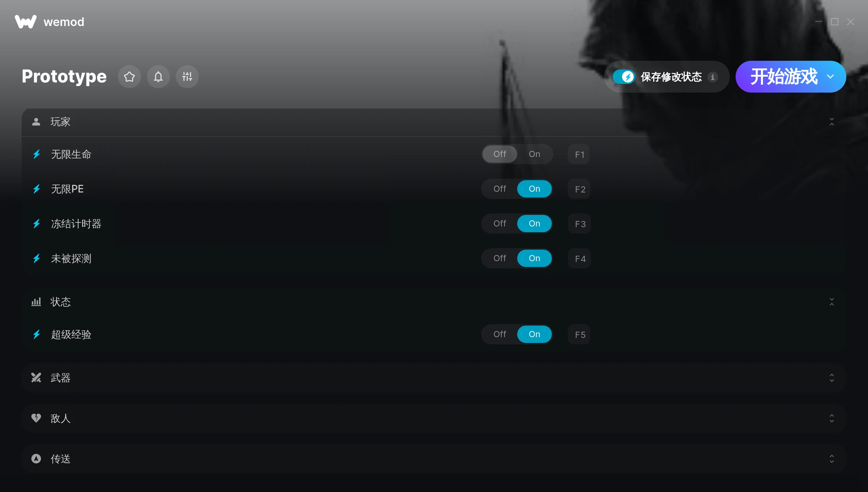
Task: Expand the 武器 section chevron
Action: click(832, 378)
